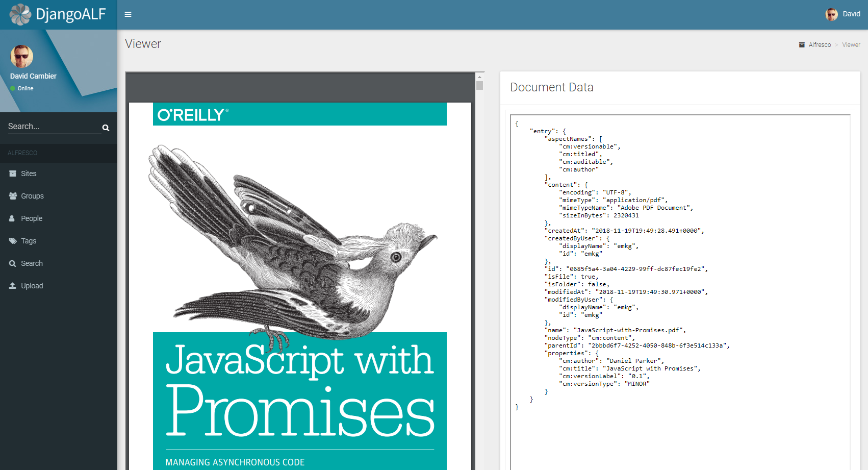Click the O'REILLY logo on the cover
Image resolution: width=868 pixels, height=470 pixels.
[193, 115]
